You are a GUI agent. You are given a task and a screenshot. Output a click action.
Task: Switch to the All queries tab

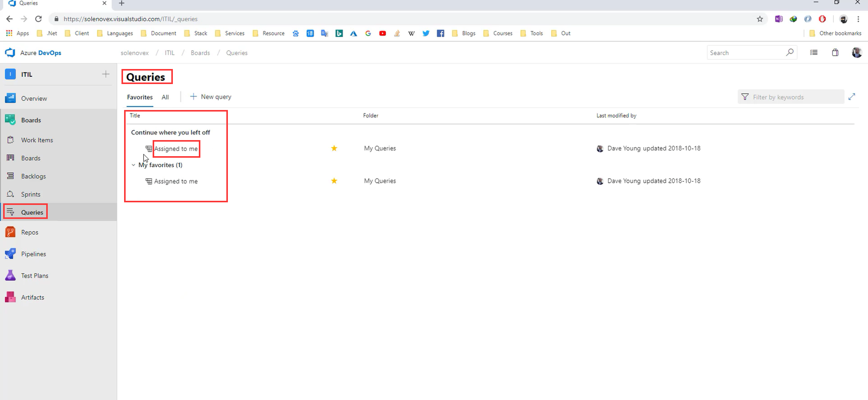pyautogui.click(x=165, y=97)
